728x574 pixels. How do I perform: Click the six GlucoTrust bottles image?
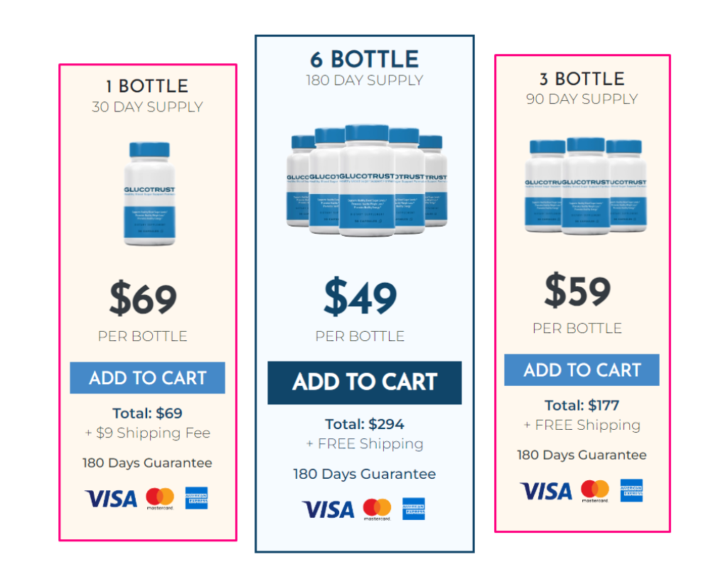tap(365, 181)
